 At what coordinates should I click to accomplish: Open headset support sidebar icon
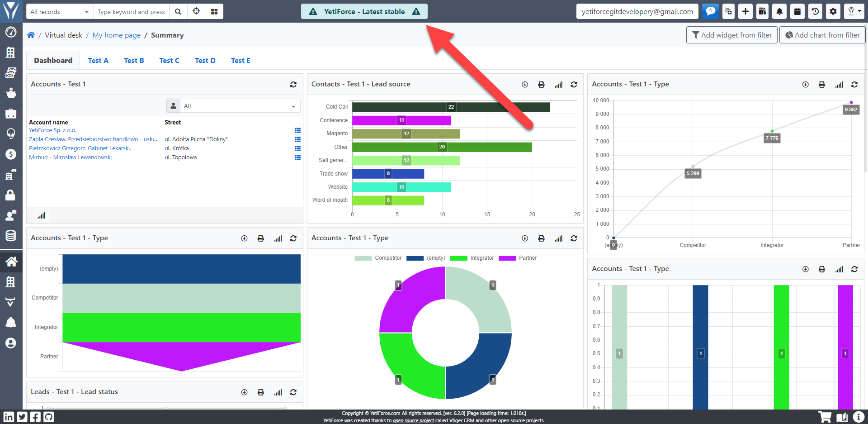[x=11, y=133]
